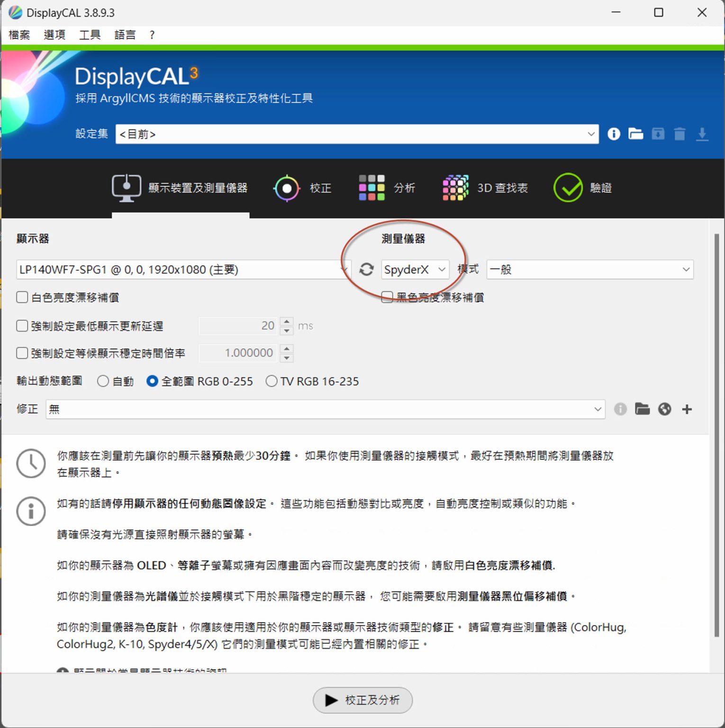
Task: Download correction from the web globe icon
Action: tap(664, 409)
